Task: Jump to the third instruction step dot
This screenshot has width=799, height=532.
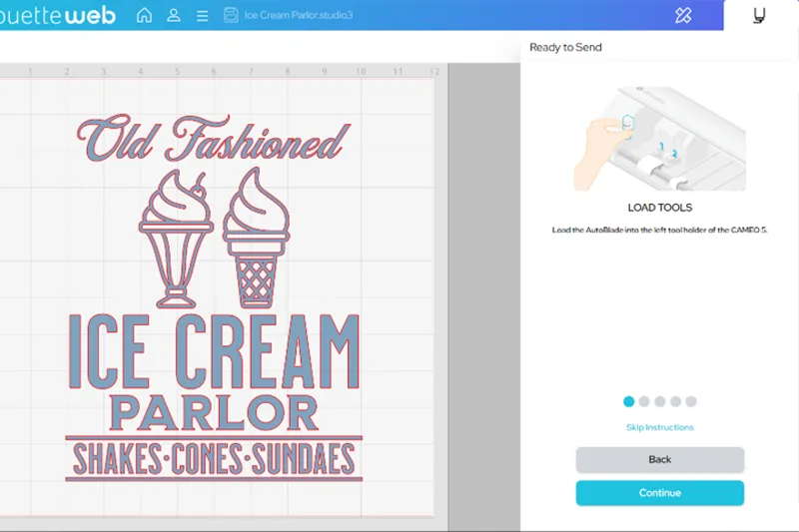Action: coord(660,401)
